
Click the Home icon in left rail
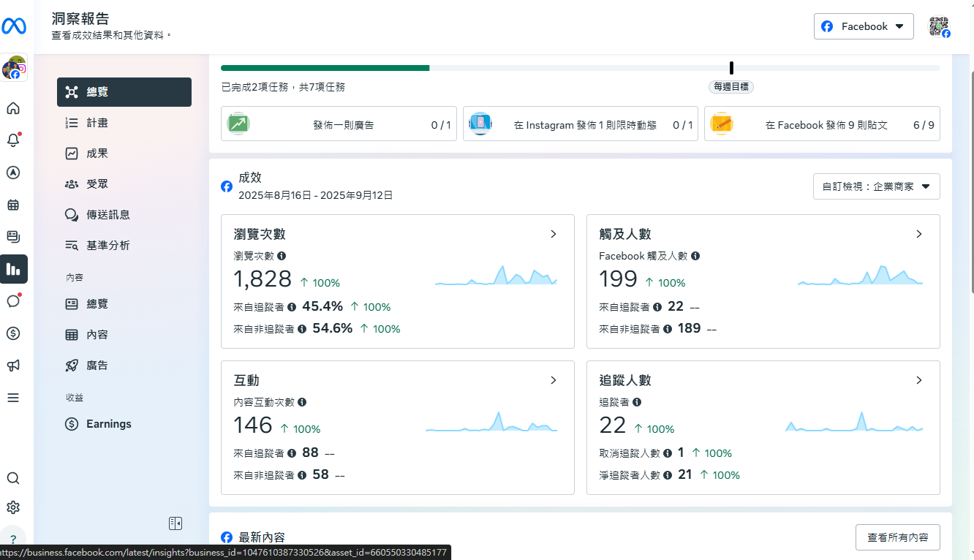[x=13, y=109]
